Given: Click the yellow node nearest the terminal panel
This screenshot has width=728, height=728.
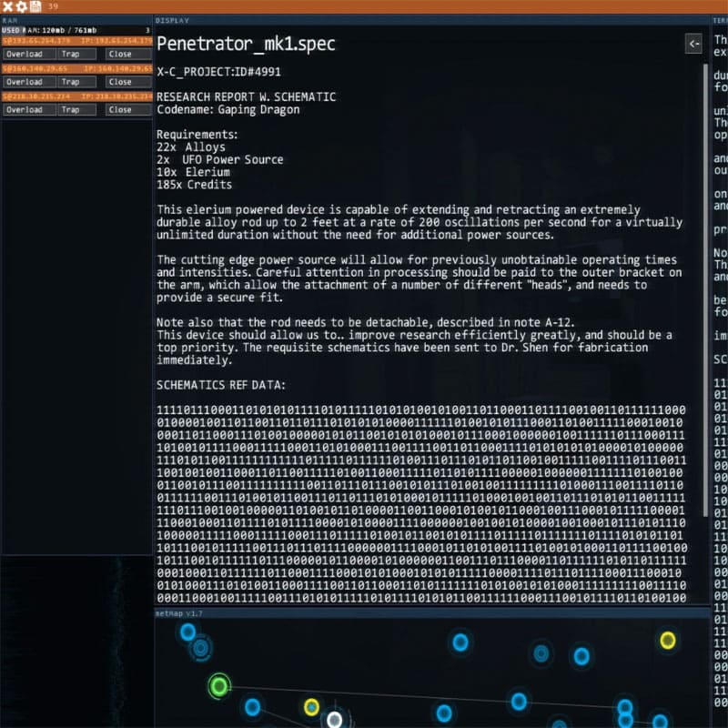Looking at the screenshot, I should pyautogui.click(x=668, y=641).
